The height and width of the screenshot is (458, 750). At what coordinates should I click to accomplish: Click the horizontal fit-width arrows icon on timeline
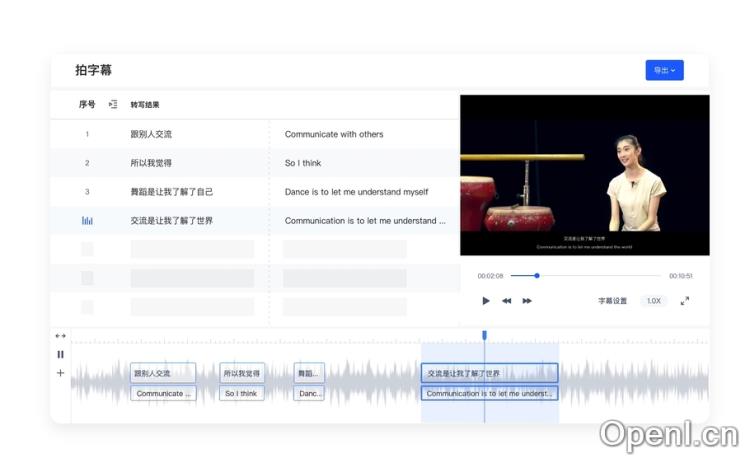click(x=60, y=336)
